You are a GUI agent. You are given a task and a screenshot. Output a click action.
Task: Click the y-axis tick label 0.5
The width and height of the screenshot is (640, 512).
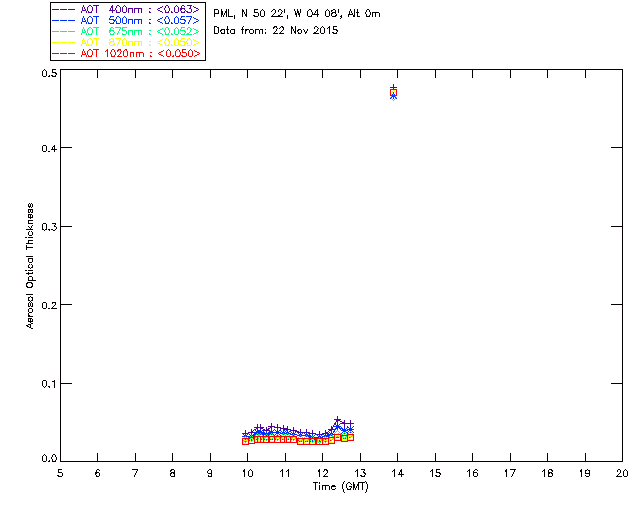[49, 73]
